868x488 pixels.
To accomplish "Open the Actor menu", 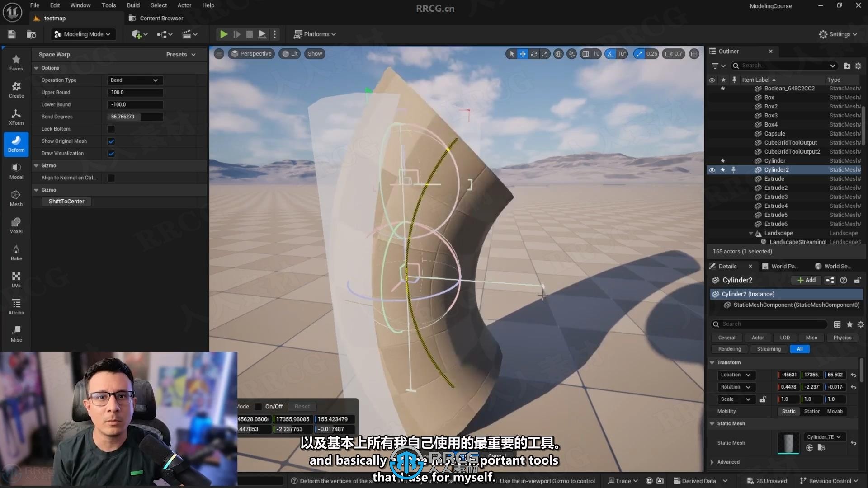I will 184,5.
